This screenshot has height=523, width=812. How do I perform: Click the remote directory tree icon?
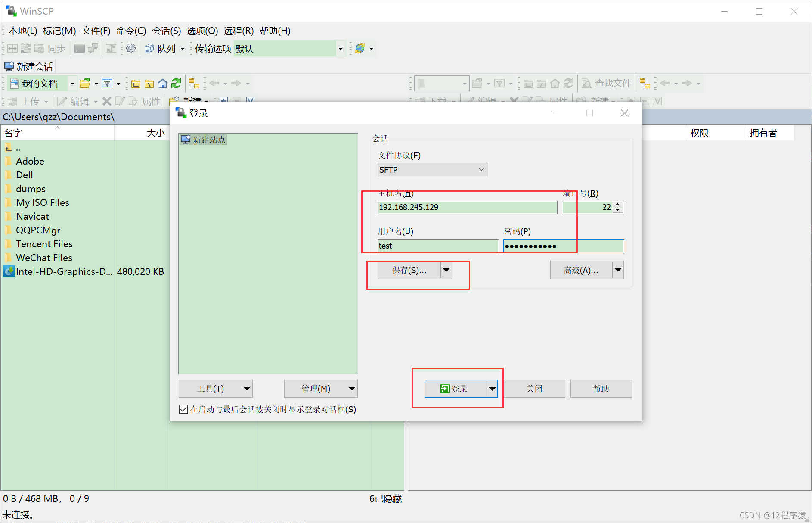click(645, 83)
